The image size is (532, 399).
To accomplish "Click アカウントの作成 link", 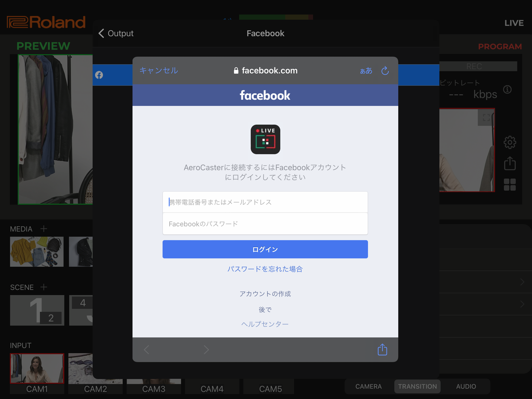I will pyautogui.click(x=265, y=294).
